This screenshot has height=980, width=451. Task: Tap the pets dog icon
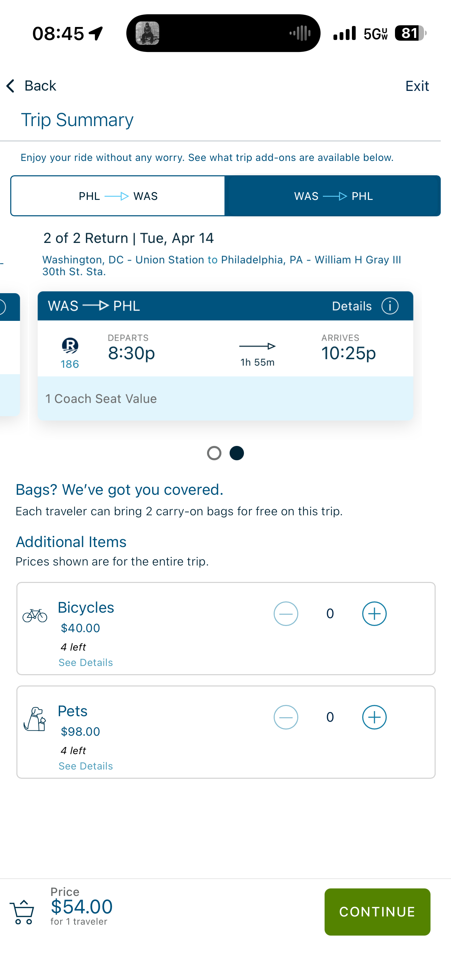click(35, 719)
